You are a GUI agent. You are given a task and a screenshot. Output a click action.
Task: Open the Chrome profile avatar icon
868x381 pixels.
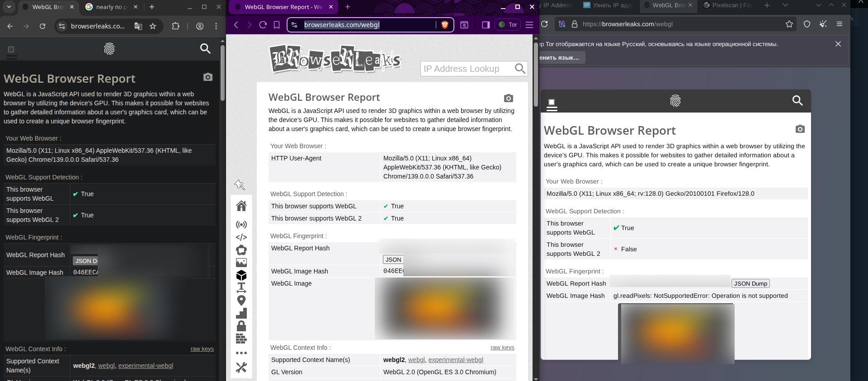(x=200, y=26)
